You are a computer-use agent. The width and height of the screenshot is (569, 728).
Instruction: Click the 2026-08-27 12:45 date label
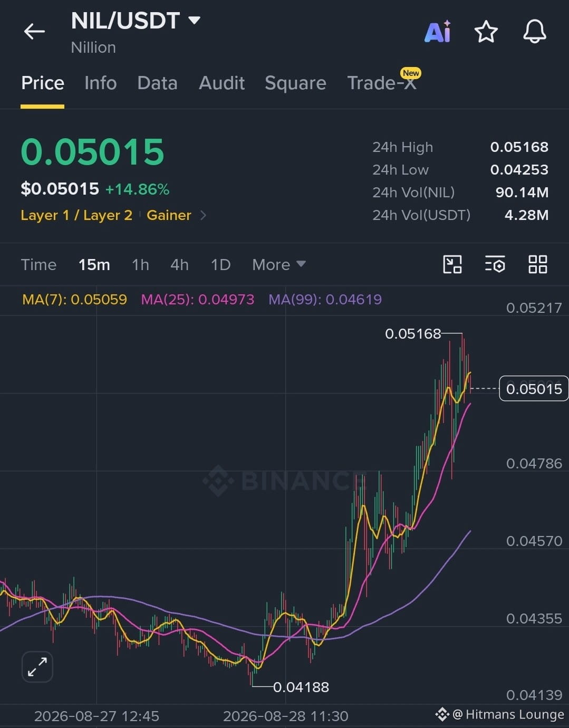coord(97,716)
